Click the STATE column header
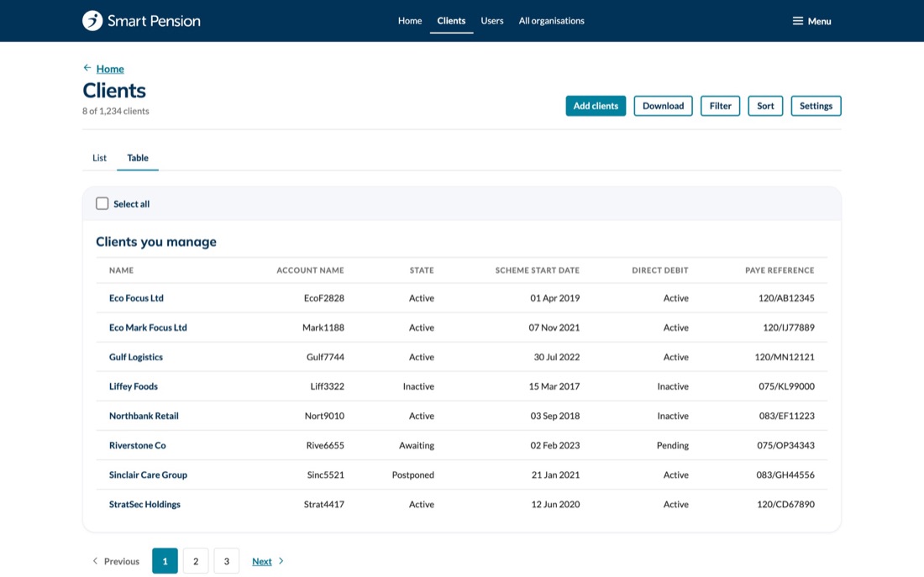924x577 pixels. click(422, 270)
